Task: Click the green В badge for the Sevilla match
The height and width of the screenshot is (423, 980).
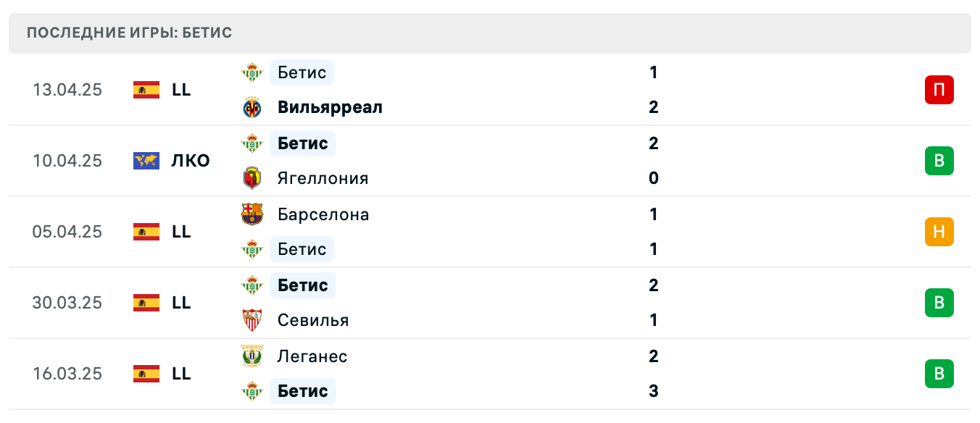Action: coord(939,303)
